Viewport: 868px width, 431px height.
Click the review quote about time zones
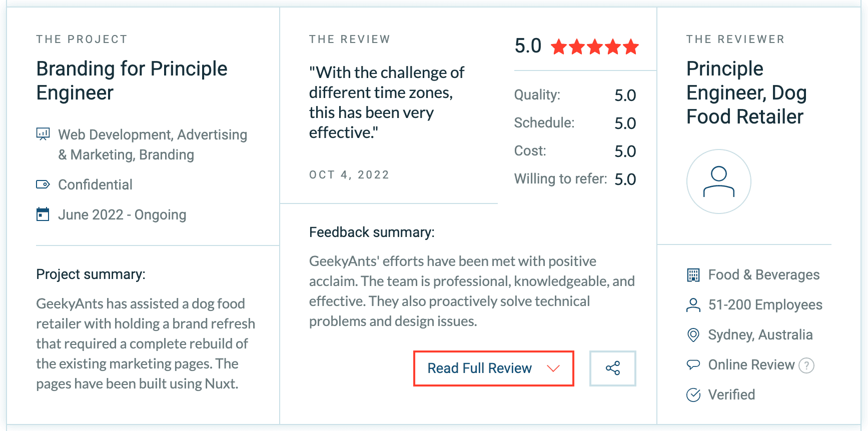[x=386, y=102]
